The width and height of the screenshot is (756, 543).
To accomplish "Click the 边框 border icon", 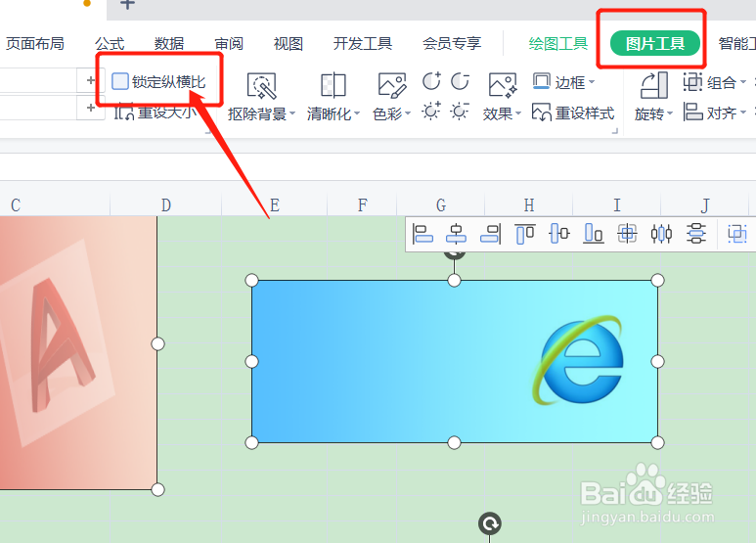I will tap(542, 81).
